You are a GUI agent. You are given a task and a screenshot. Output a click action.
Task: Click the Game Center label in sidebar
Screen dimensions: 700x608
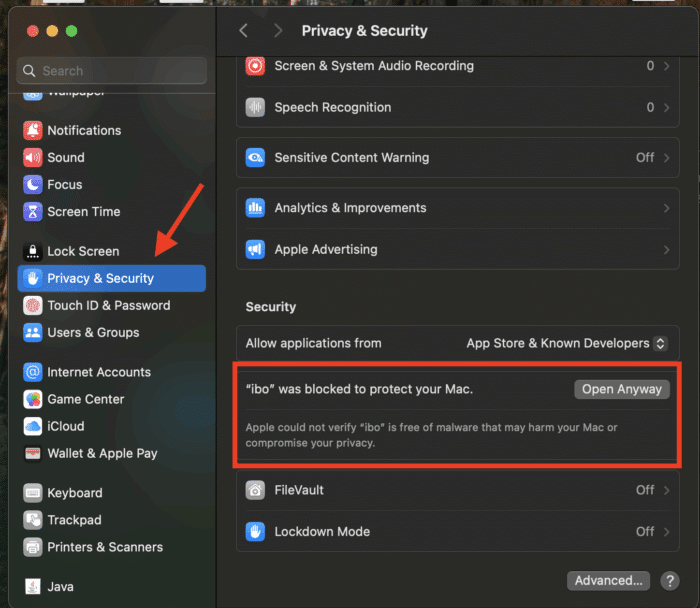(86, 399)
